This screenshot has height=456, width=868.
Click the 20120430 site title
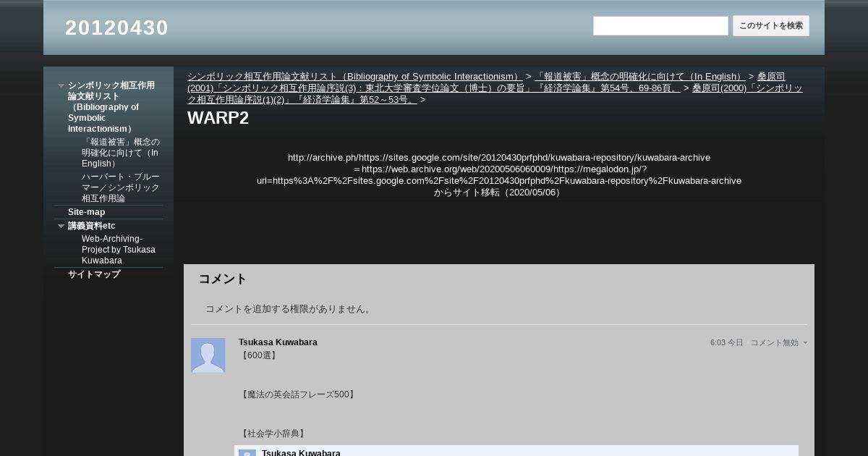(x=116, y=28)
